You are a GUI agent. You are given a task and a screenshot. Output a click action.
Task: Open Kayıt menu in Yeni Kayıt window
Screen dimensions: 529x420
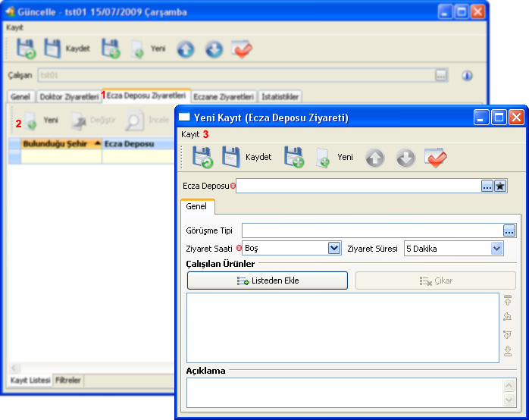coord(189,134)
